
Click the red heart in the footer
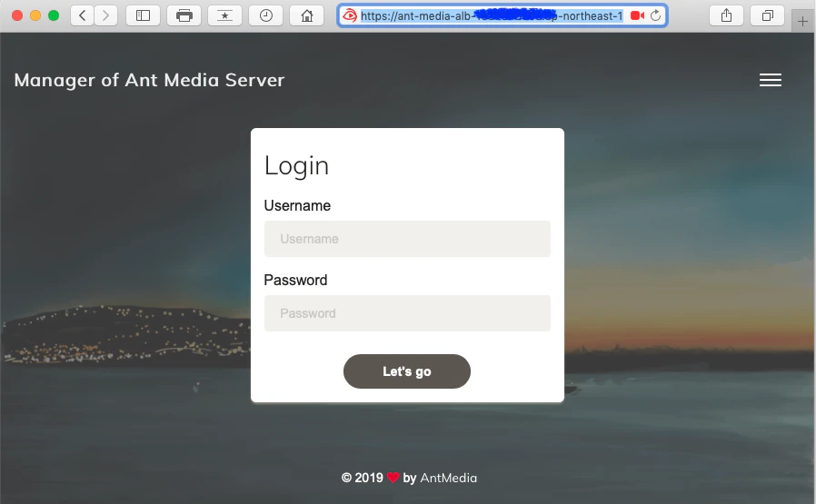[393, 478]
